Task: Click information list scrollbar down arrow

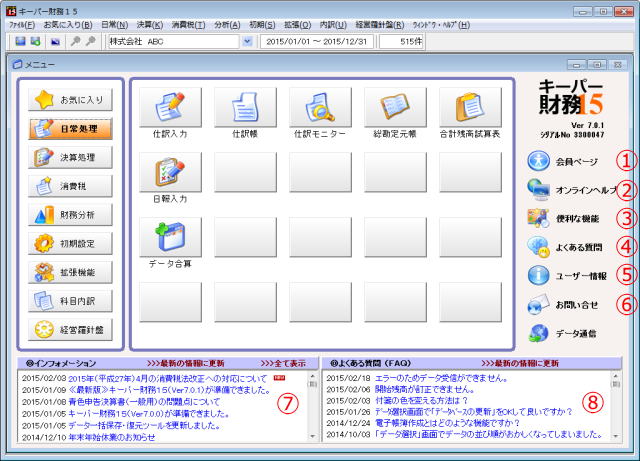Action: (313, 436)
